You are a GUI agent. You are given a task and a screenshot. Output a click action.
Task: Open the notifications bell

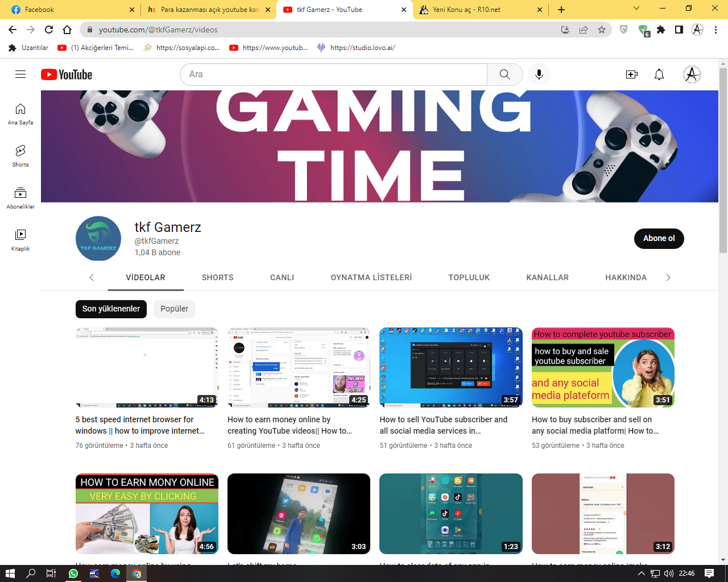tap(659, 74)
